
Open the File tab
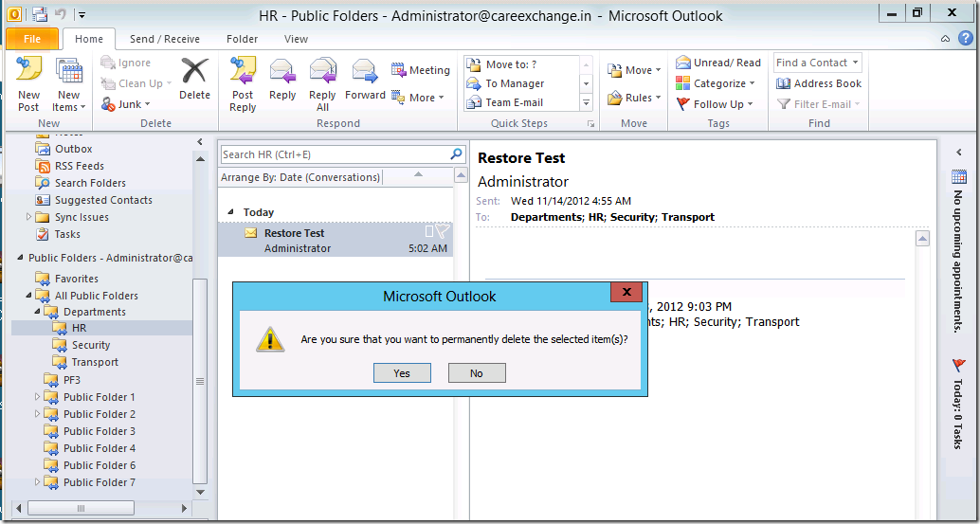coord(32,39)
